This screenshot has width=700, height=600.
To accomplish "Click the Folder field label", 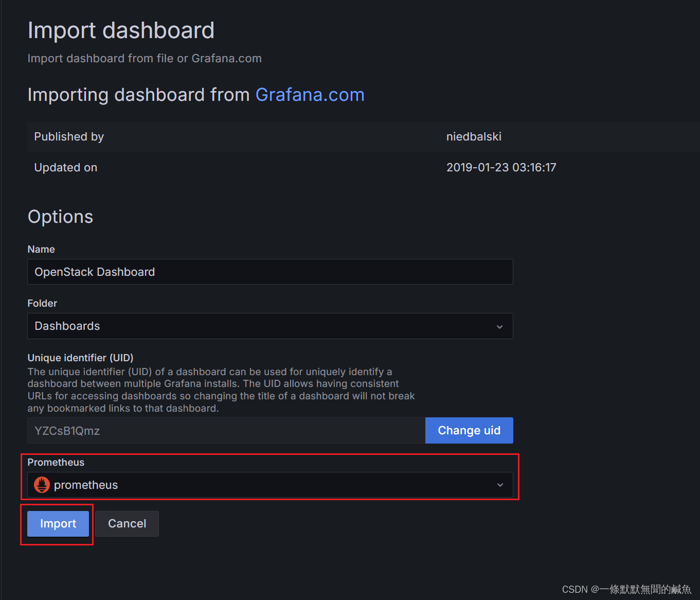I will tap(42, 303).
